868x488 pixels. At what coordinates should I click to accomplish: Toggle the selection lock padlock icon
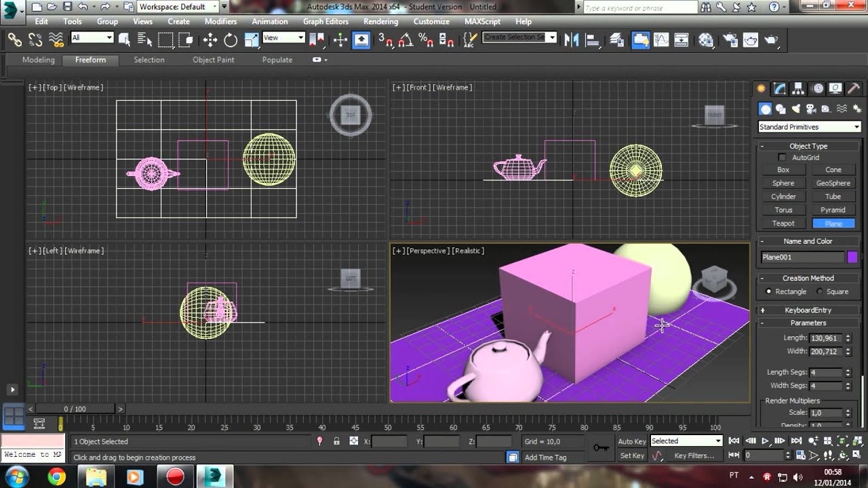336,441
